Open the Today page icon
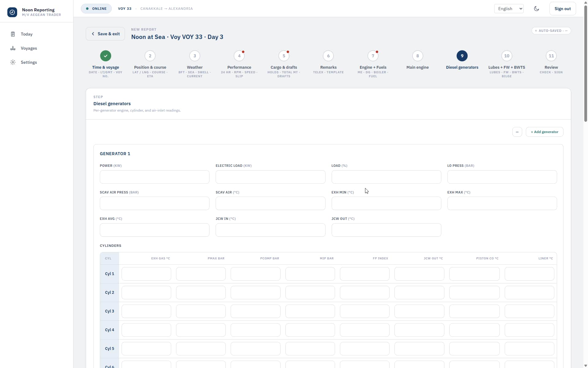The image size is (588, 368). 13,34
